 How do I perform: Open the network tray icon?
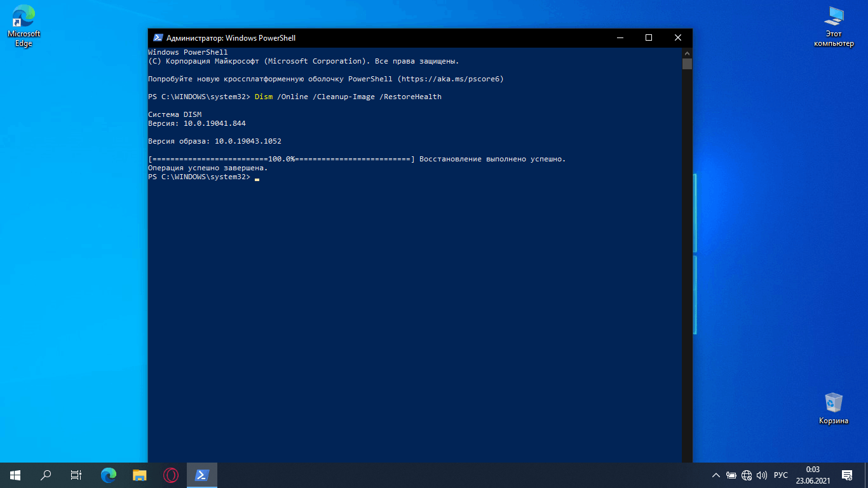[747, 475]
